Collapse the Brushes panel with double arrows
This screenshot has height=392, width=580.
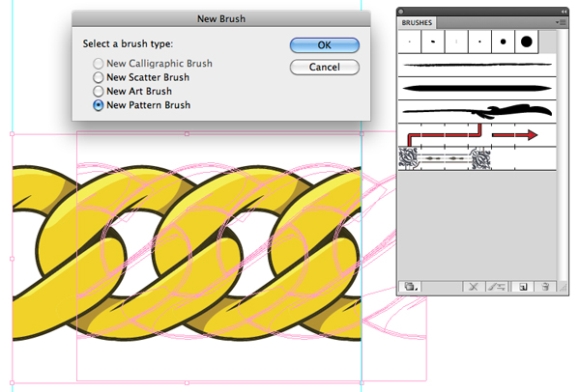click(564, 12)
